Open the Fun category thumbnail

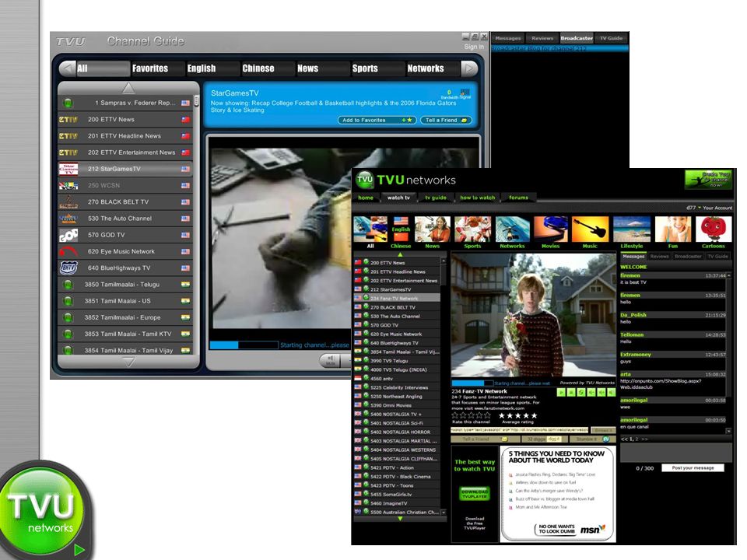[x=672, y=229]
